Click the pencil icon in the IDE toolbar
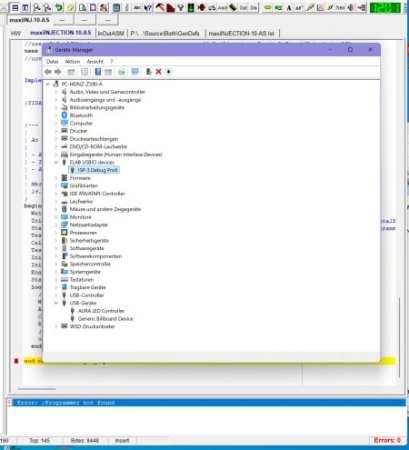409x450 pixels. point(310,7)
